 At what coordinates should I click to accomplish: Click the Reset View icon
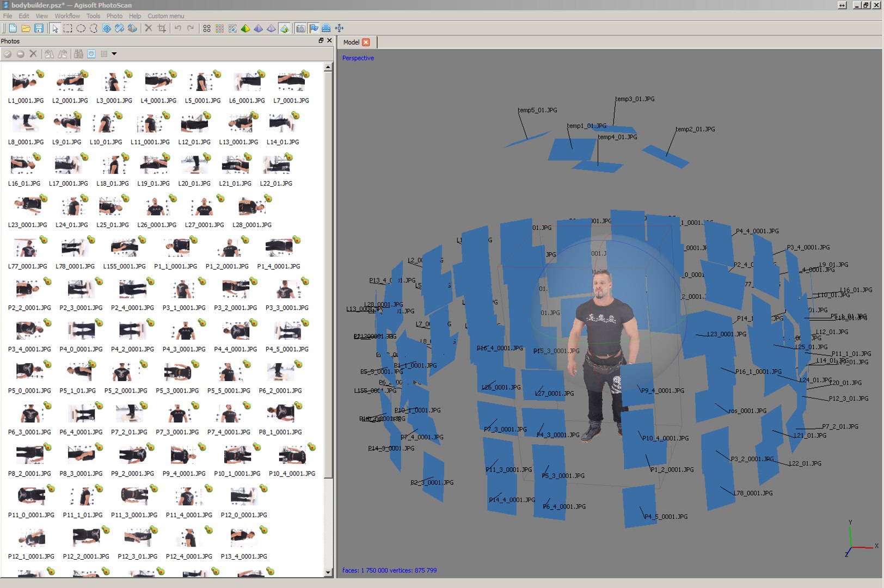pos(339,28)
